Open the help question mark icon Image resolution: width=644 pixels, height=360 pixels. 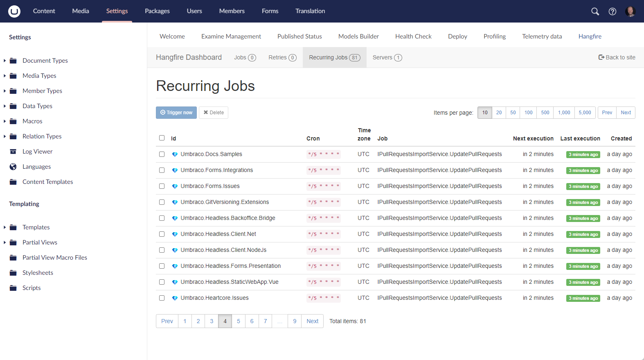(x=612, y=11)
